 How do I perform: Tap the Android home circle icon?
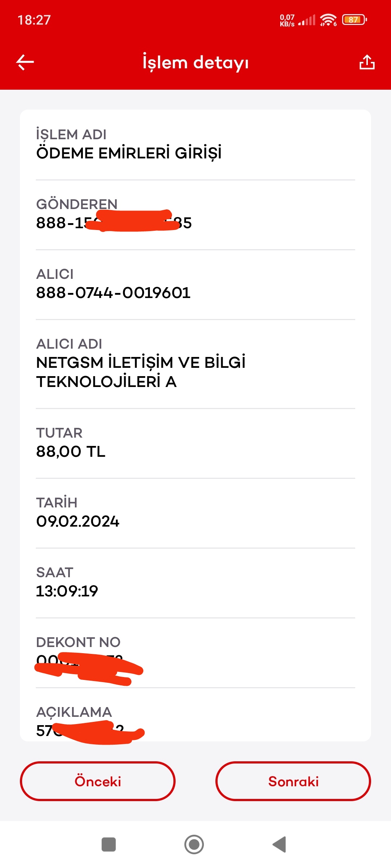click(x=194, y=844)
